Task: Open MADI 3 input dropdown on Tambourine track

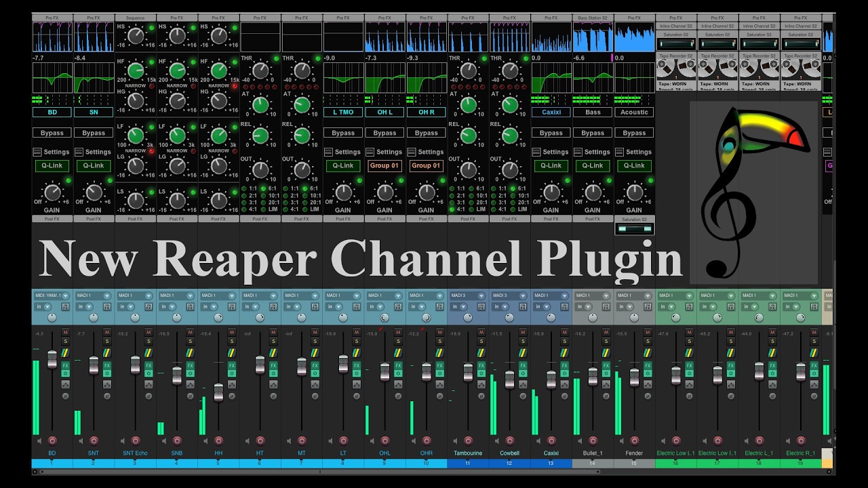Action: [468, 296]
